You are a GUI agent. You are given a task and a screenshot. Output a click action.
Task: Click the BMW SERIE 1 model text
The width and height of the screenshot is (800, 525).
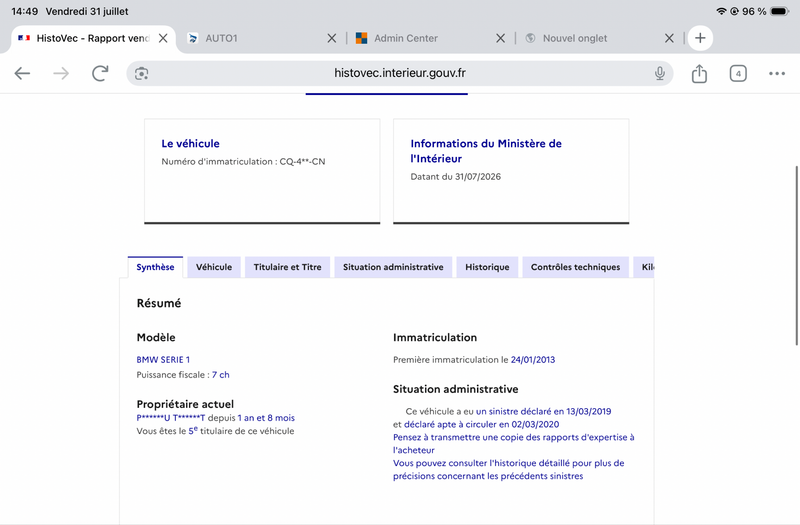[x=163, y=360]
